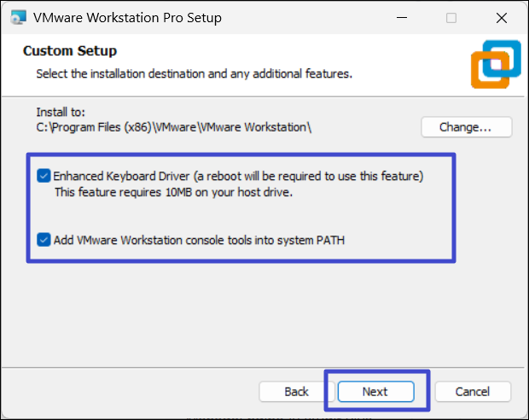
Task: Click the disabled maximize window button
Action: pos(451,17)
